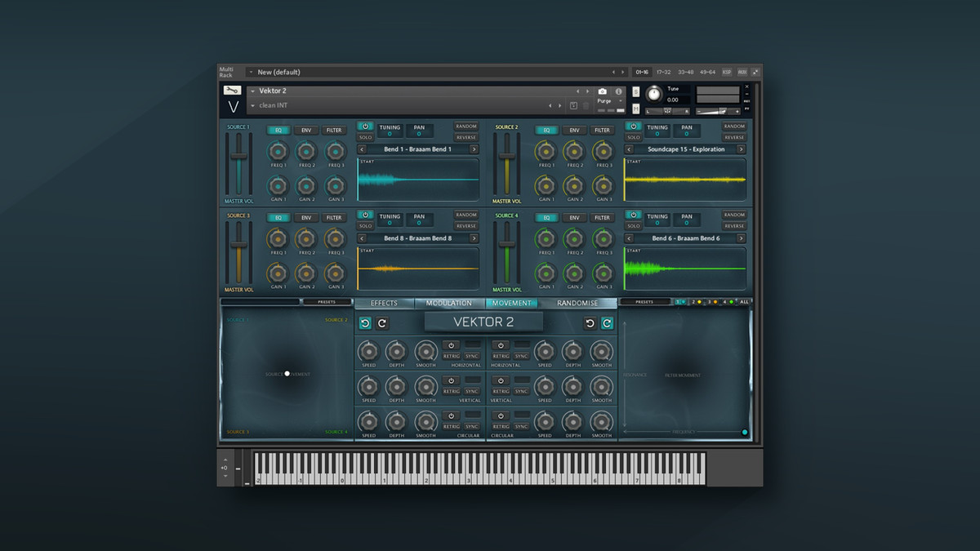Viewport: 980px width, 551px height.
Task: Click the highlighted teal loop icon left of Vektor 2 title
Action: click(x=365, y=323)
